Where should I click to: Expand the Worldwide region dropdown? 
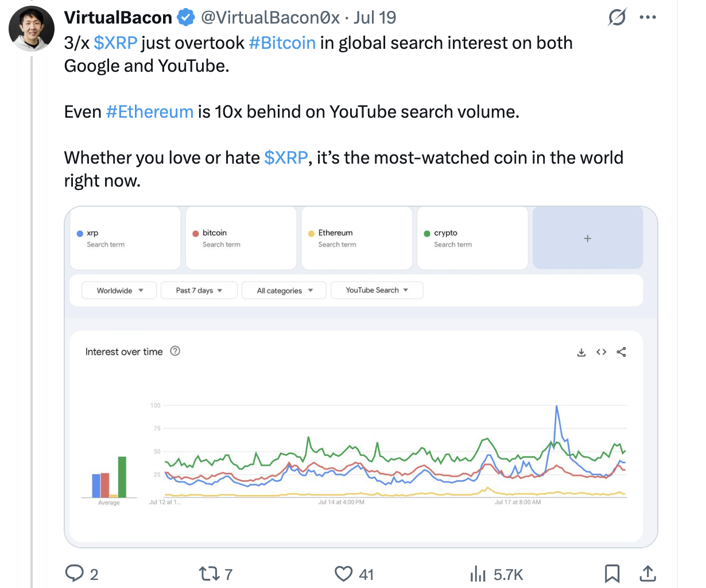click(120, 291)
